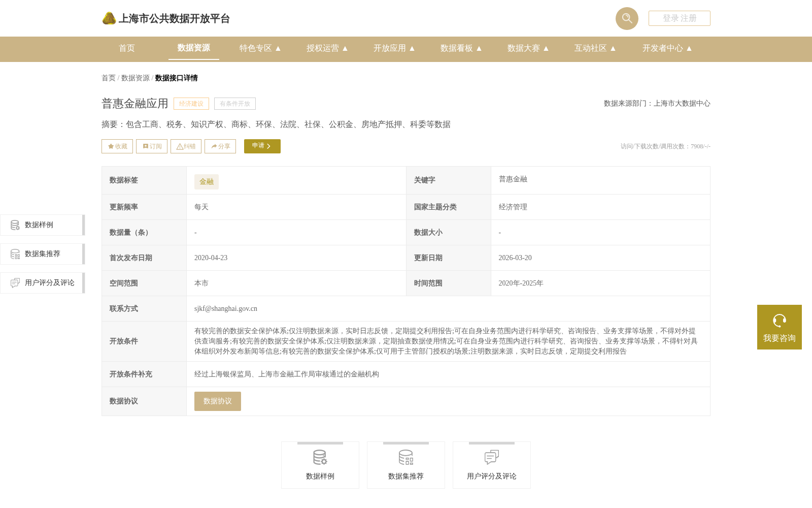The height and width of the screenshot is (508, 812).
Task: Click the 订阅 subscribe button
Action: pos(152,146)
